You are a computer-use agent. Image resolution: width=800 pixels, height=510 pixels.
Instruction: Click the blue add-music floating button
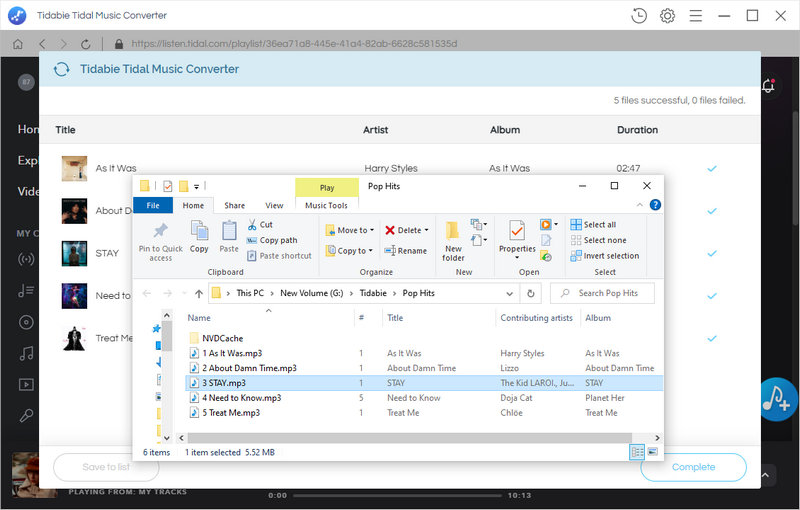click(x=778, y=399)
